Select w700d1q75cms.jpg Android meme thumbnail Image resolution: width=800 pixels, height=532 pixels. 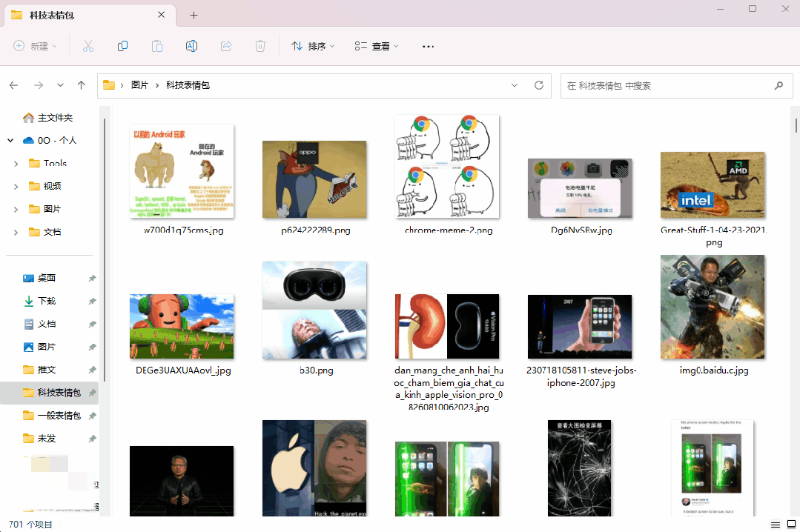182,171
